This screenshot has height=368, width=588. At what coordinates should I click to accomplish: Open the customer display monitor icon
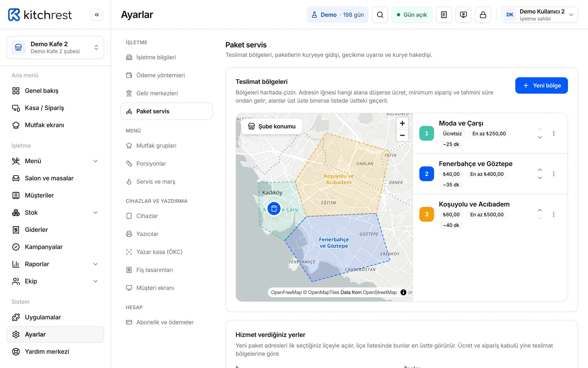point(463,15)
